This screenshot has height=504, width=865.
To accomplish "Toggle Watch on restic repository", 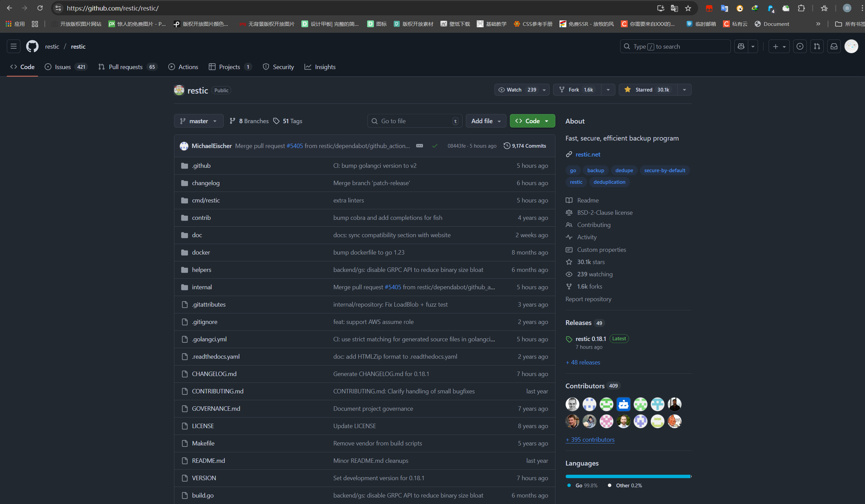I will click(x=517, y=90).
